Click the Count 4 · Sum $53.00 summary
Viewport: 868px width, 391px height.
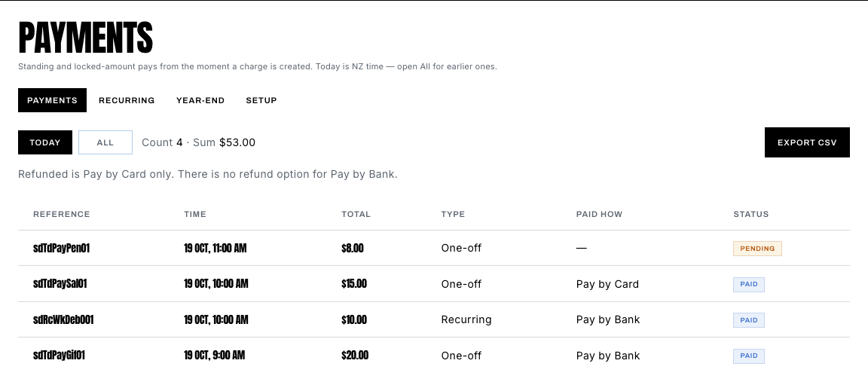pos(199,142)
